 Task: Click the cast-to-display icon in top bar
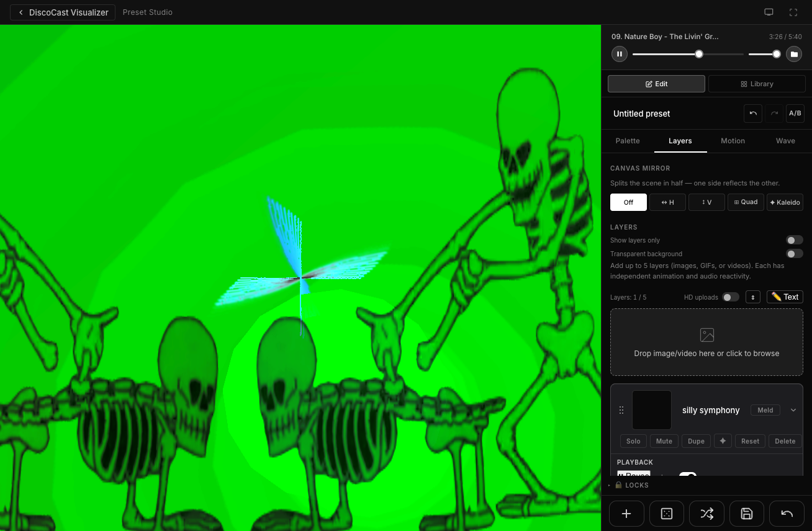click(769, 12)
